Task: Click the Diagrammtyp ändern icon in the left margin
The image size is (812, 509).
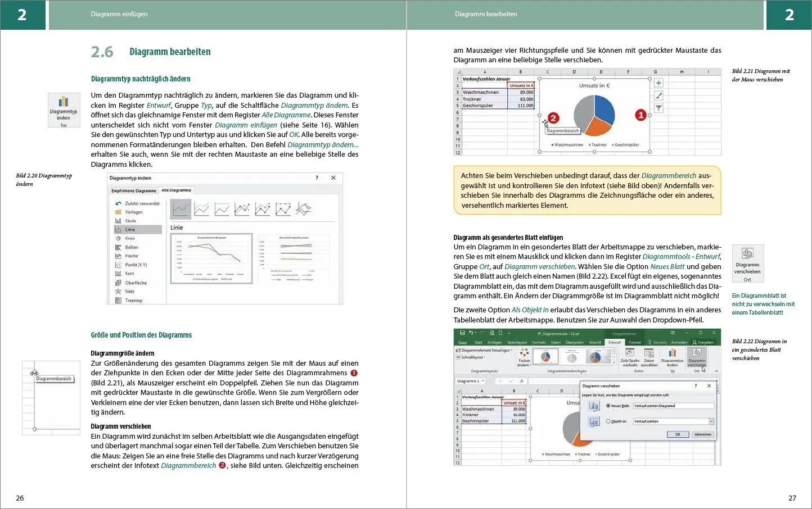Action: pos(63,110)
